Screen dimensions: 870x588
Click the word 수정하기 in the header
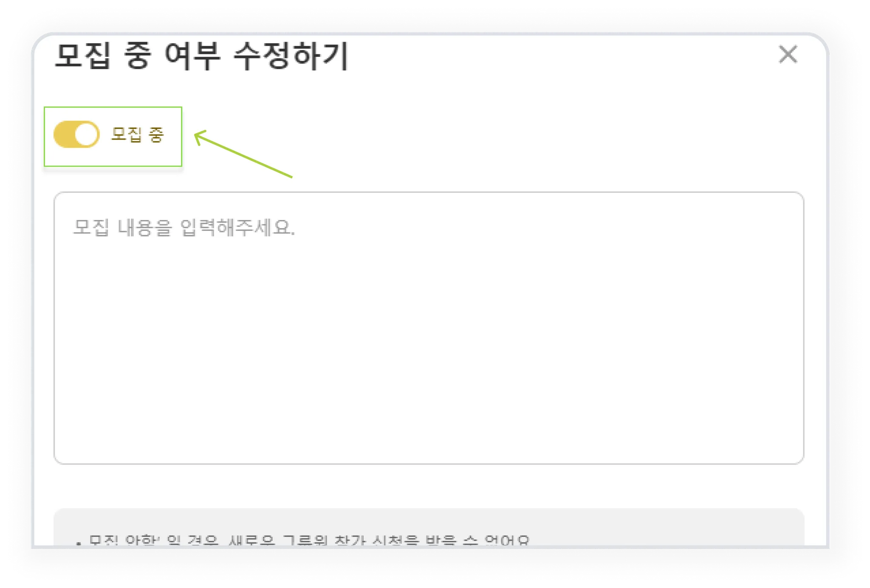click(291, 55)
